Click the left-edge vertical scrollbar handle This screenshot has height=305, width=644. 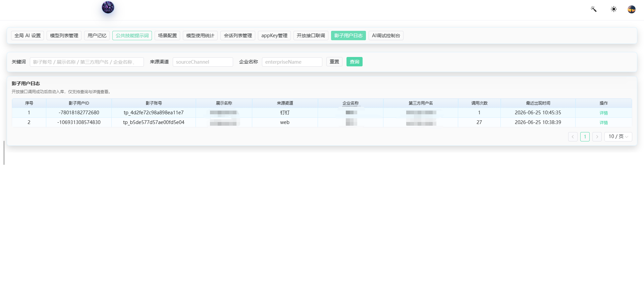coord(4,153)
